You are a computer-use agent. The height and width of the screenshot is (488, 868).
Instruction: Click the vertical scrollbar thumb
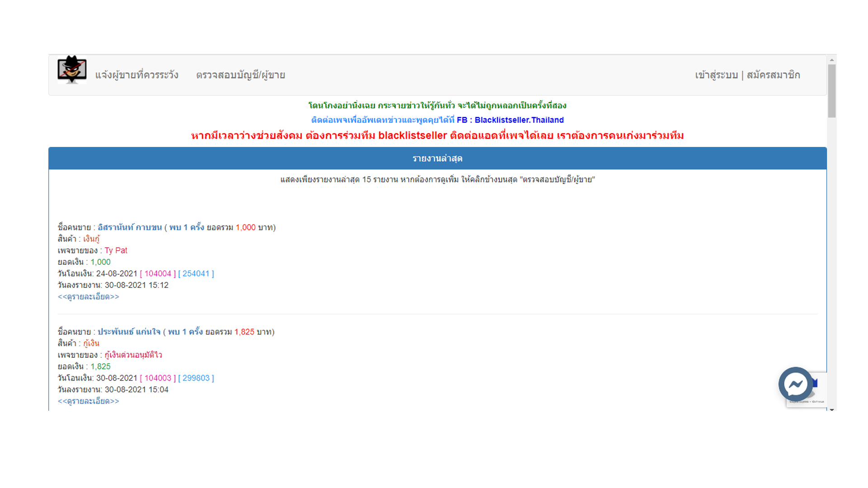pyautogui.click(x=832, y=90)
